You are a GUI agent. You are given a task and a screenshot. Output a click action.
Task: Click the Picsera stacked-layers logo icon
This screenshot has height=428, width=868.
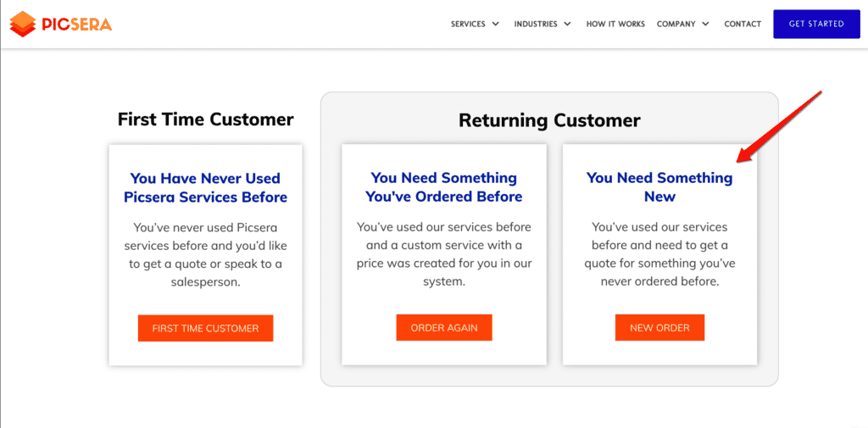[x=22, y=24]
